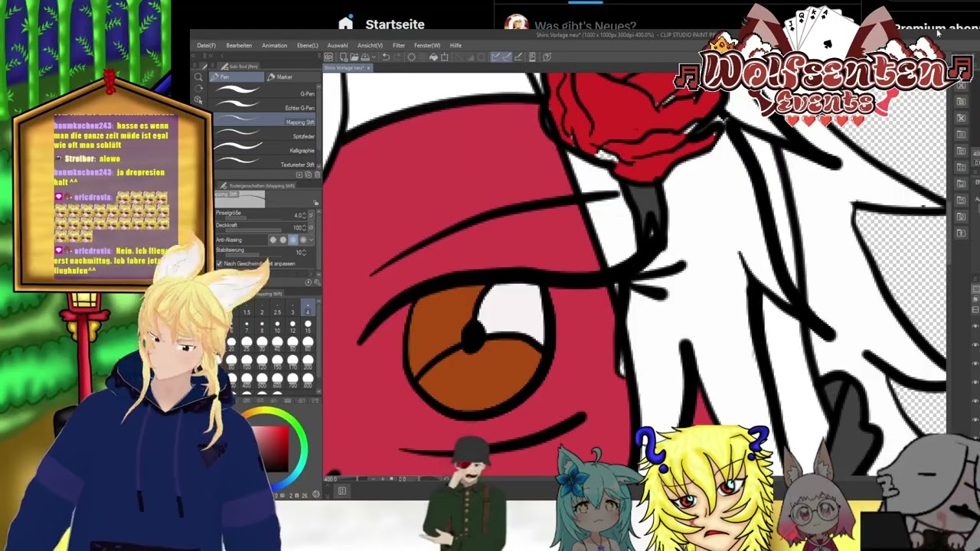Select Anti-Aliasing none option

coord(273,240)
